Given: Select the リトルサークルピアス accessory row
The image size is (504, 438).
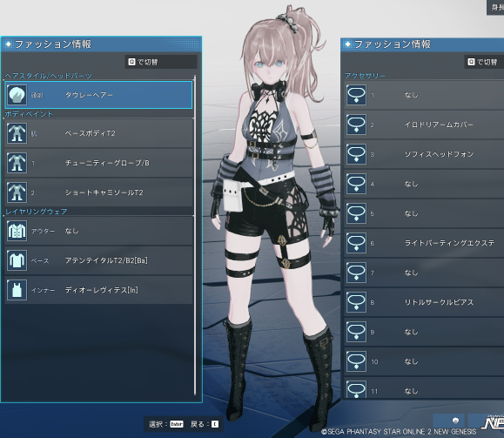Looking at the screenshot, I should click(424, 302).
